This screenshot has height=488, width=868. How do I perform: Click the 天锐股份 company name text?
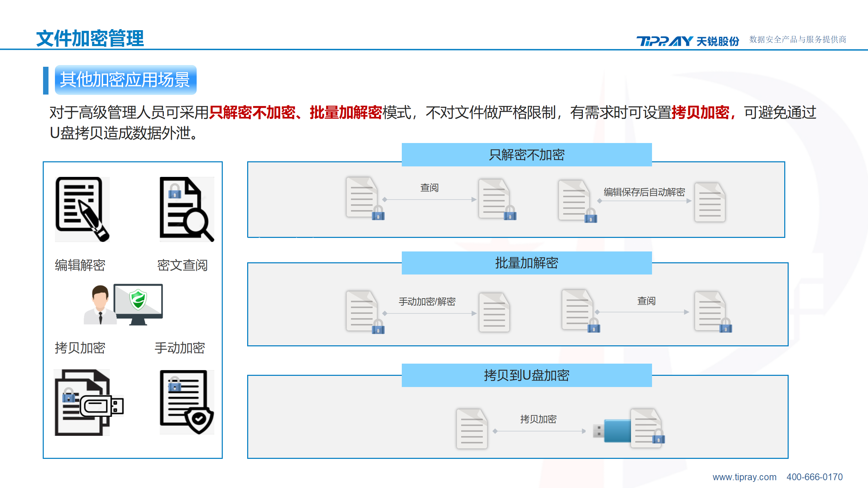[x=718, y=41]
